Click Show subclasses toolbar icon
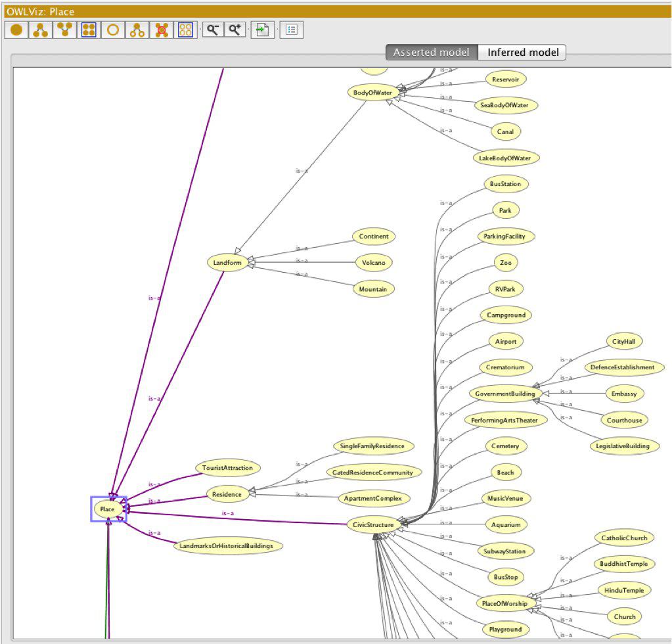This screenshot has height=644, width=672. [40, 30]
